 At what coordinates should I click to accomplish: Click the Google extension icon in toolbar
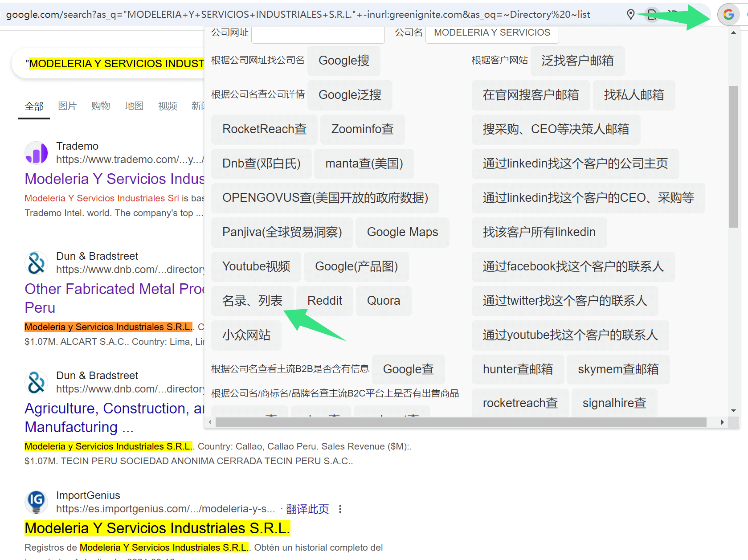click(728, 15)
